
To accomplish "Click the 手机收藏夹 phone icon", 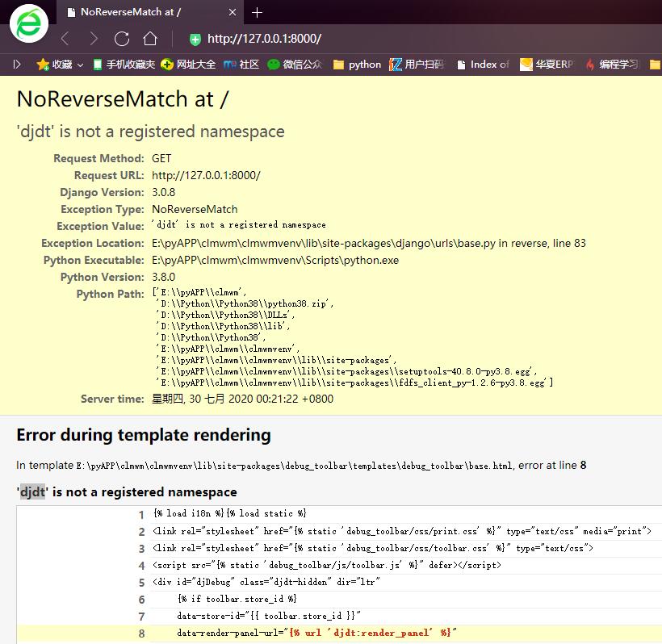I will [x=98, y=64].
